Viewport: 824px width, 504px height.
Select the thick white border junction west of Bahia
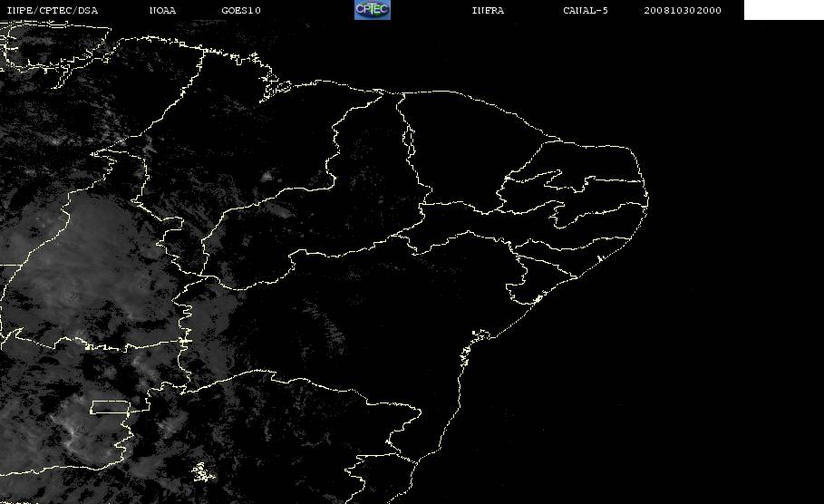(x=185, y=341)
